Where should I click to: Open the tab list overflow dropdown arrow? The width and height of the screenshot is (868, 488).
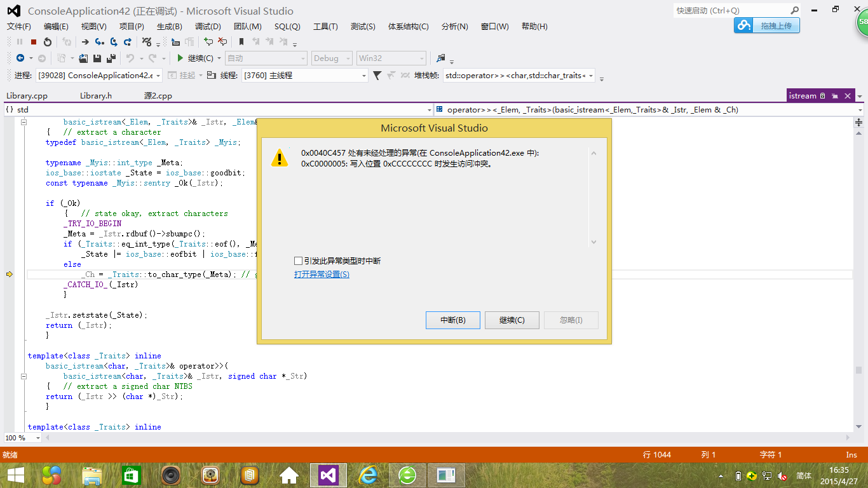(860, 97)
